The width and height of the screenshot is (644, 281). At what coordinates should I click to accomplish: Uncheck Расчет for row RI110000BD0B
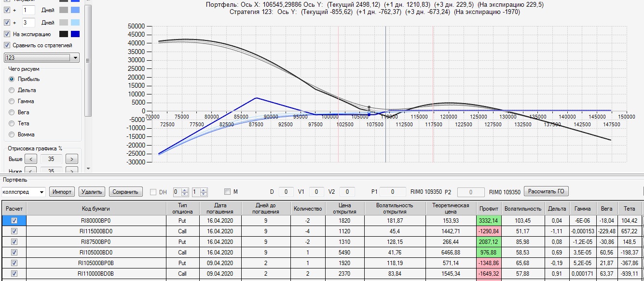click(x=14, y=274)
